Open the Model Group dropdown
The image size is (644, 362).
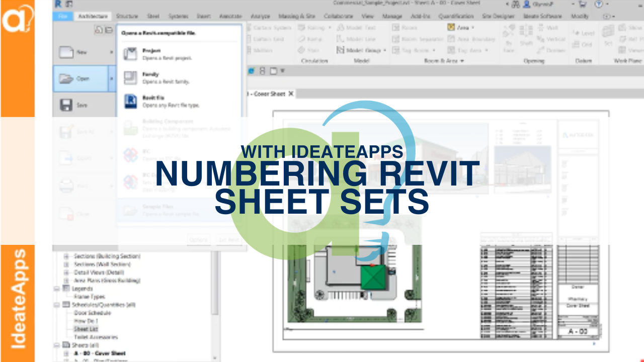(x=384, y=50)
